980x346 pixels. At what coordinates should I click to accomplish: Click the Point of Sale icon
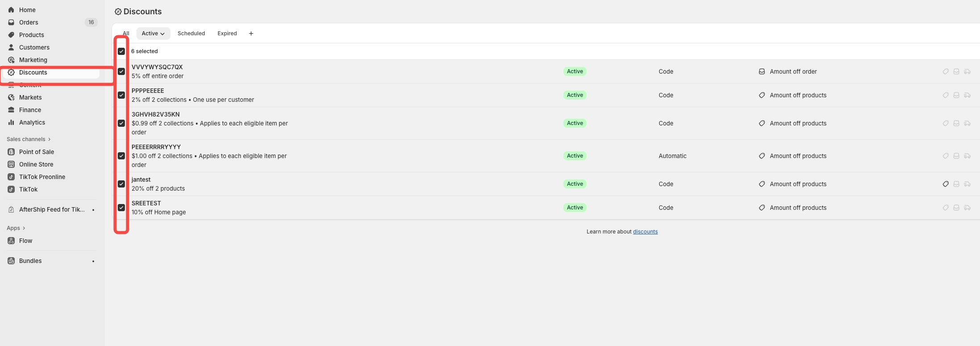11,152
